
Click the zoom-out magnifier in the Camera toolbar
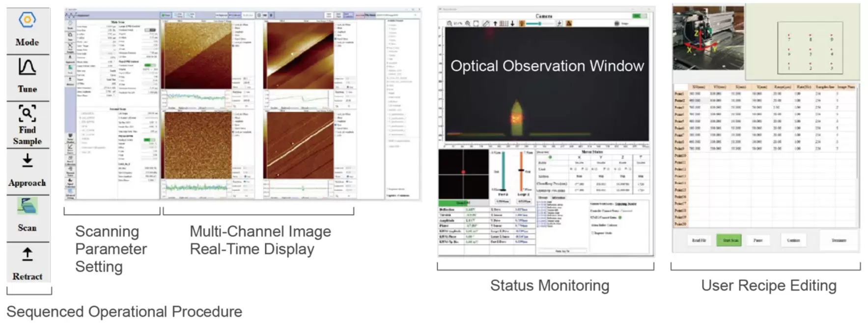449,24
